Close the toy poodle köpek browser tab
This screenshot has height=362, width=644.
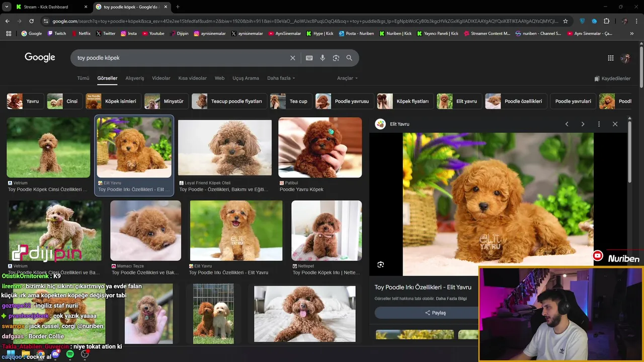coord(166,7)
